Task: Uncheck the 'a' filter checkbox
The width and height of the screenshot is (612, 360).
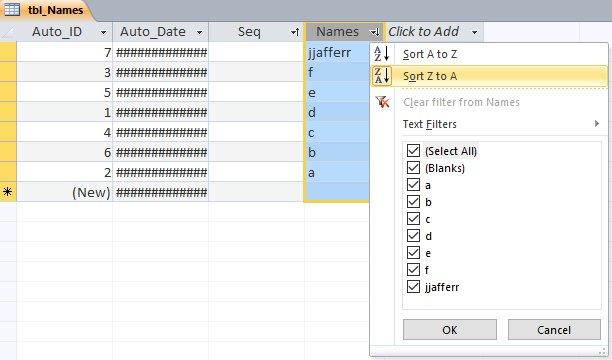Action: 413,185
